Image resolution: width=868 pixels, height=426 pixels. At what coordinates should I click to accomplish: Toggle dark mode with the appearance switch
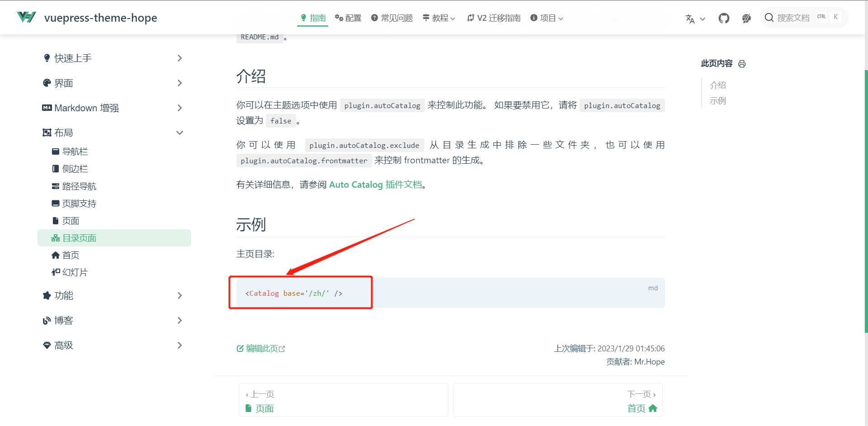click(746, 18)
